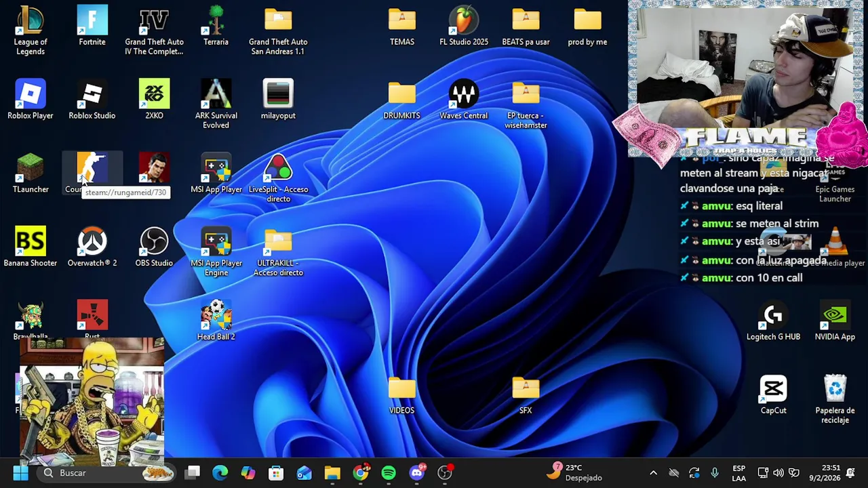Open the ULTRAKILL - Acceso directo folder shortcut
The image size is (868, 488).
[x=278, y=252]
